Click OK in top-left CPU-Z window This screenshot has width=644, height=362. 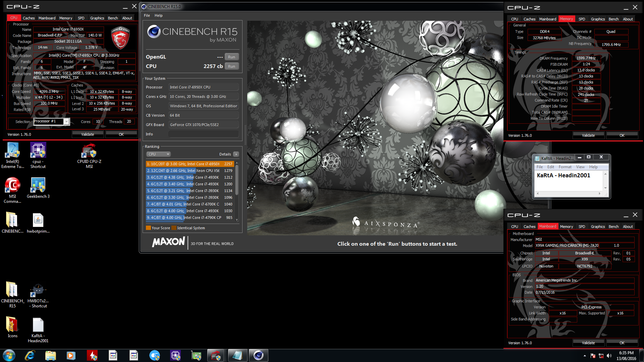click(x=121, y=134)
